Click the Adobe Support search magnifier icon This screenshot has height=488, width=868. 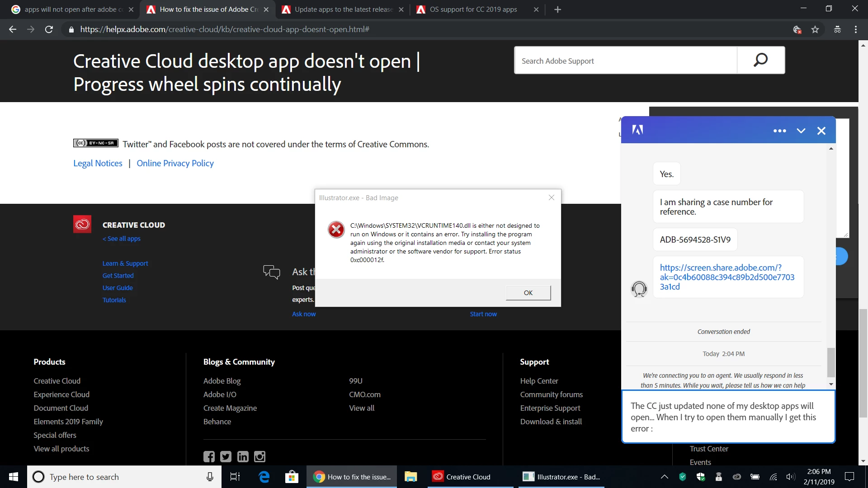760,60
